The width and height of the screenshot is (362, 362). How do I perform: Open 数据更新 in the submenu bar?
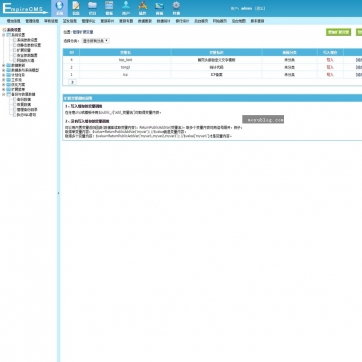point(145,21)
